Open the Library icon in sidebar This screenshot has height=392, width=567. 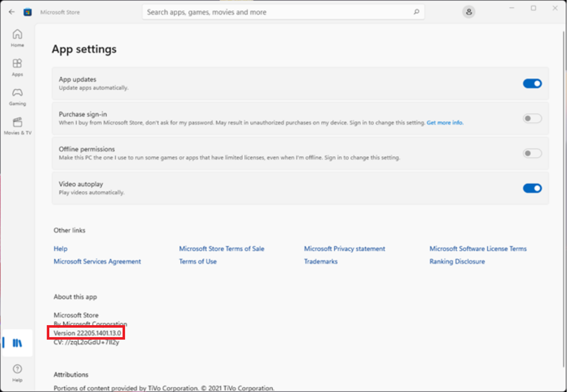coord(17,343)
